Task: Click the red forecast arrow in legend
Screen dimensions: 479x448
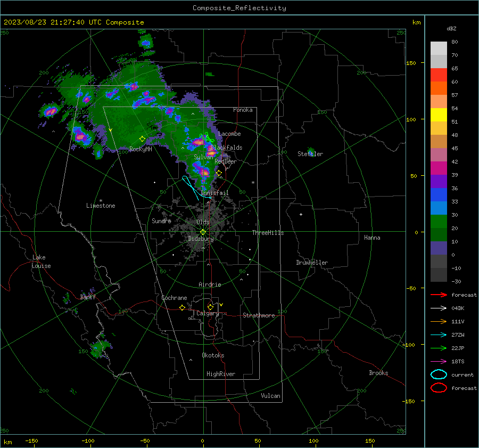Action: coord(439,295)
